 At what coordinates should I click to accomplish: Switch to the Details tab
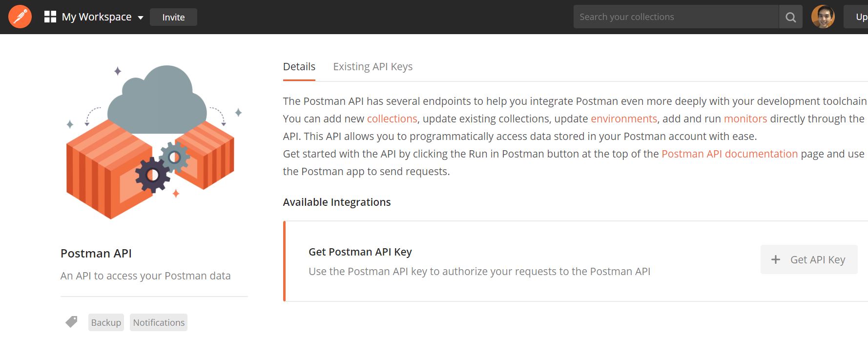pos(299,67)
